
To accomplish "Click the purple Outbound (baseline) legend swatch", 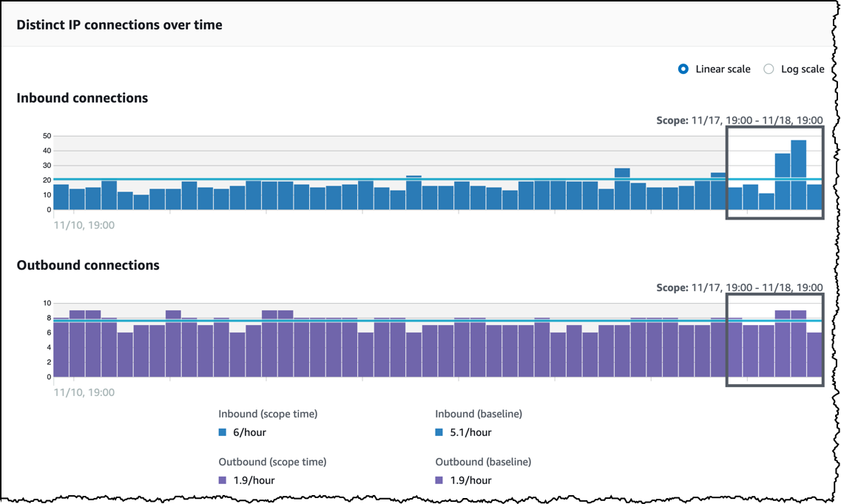I will pos(439,480).
